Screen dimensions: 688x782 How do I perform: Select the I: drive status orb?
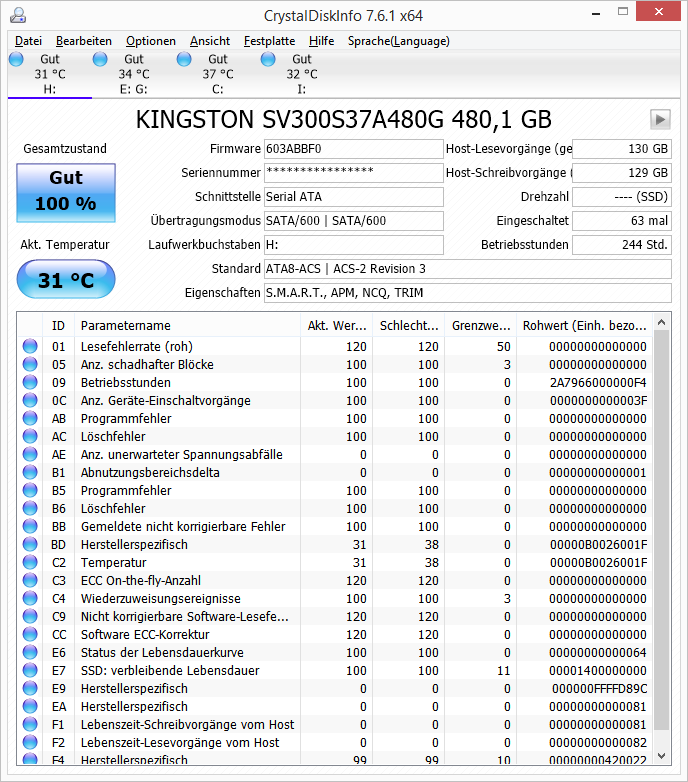(268, 59)
